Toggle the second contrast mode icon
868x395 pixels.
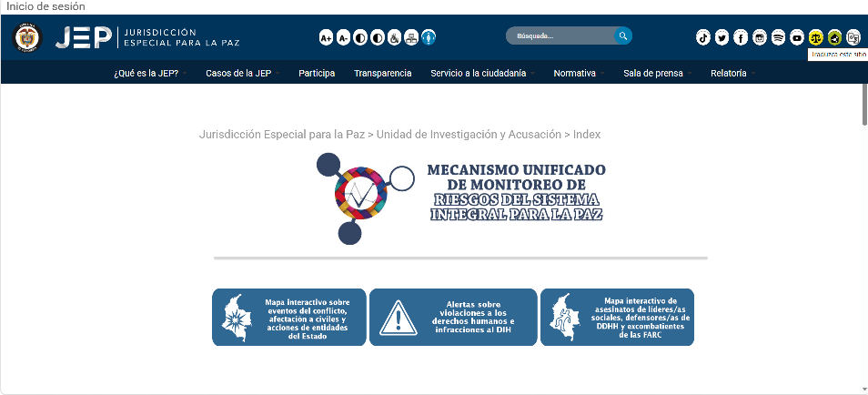(x=377, y=37)
